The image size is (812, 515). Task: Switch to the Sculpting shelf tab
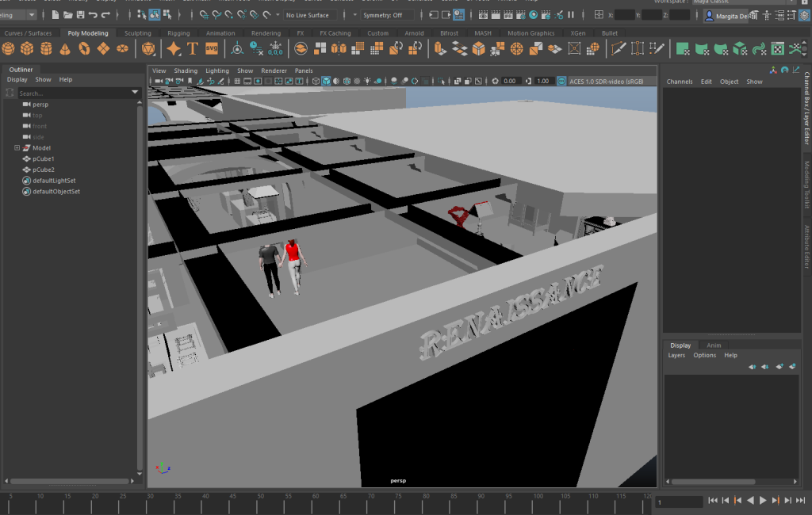(138, 33)
